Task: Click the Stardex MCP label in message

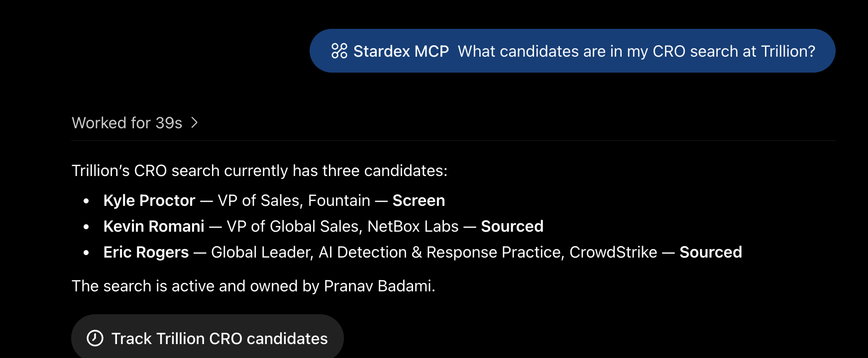Action: click(x=401, y=51)
